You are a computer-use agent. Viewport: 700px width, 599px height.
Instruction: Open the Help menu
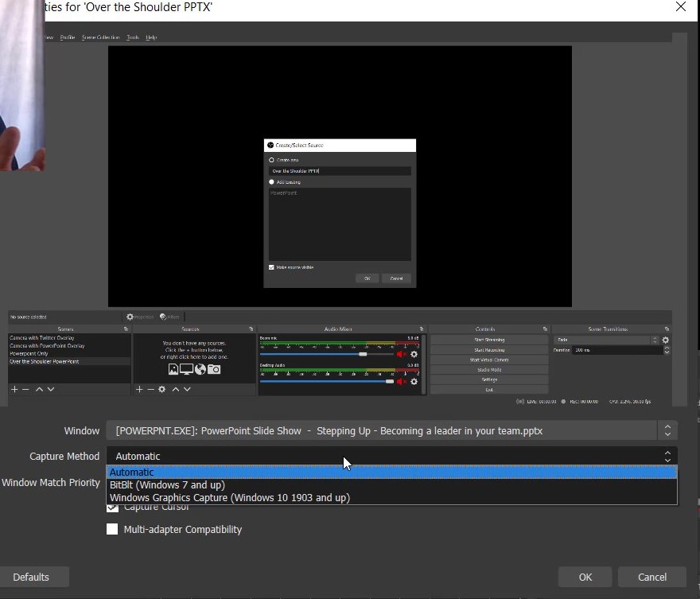tap(151, 36)
